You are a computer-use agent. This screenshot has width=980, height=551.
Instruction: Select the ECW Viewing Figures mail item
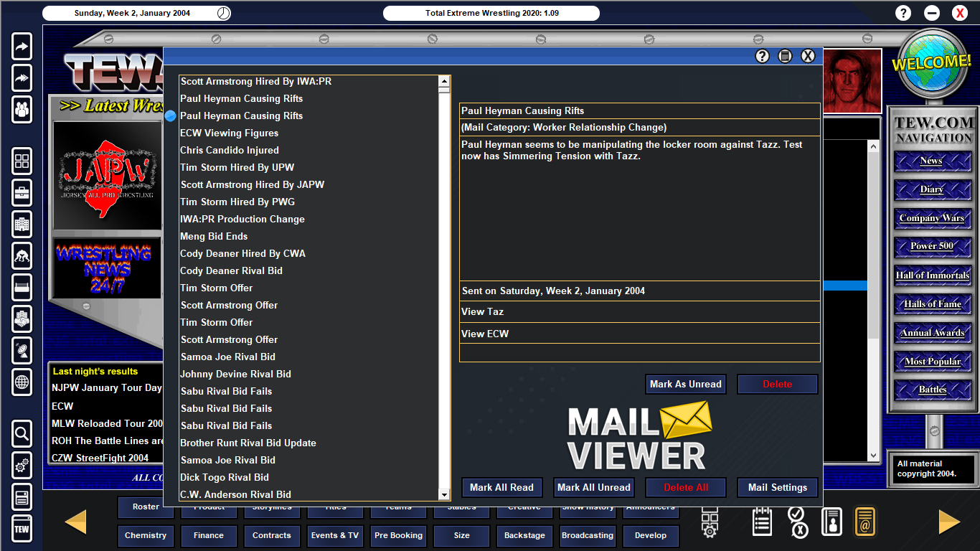[229, 133]
